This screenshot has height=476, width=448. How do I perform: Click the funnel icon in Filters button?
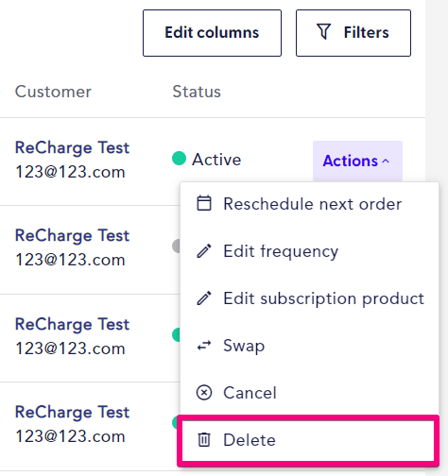coord(323,32)
